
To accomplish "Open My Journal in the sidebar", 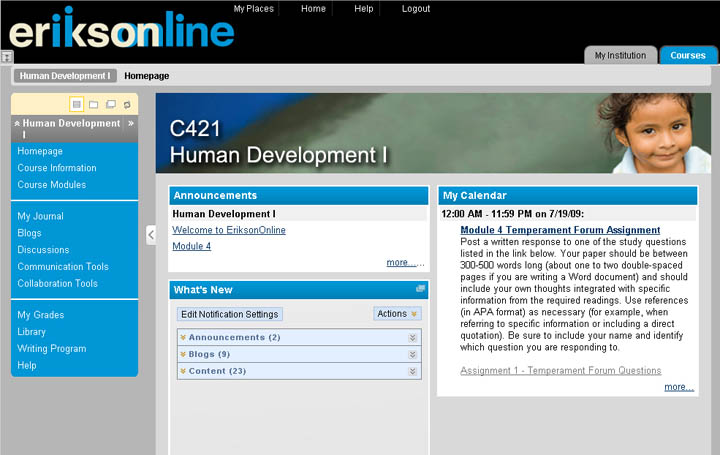I will [x=40, y=216].
